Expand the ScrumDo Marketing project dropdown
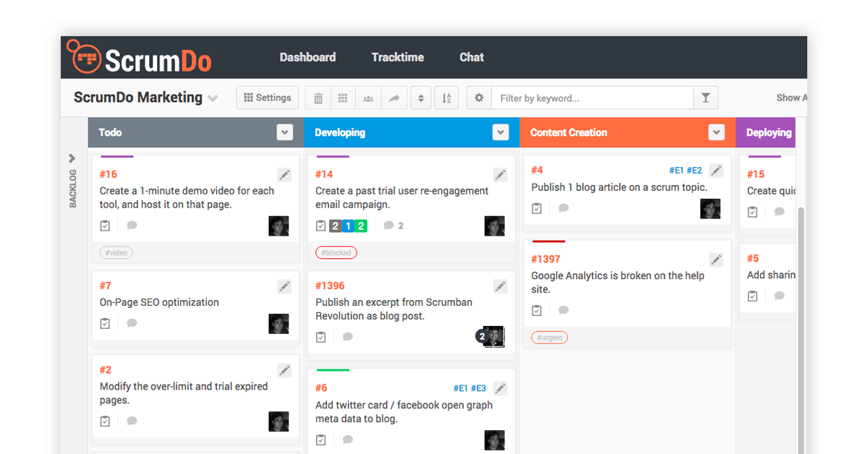 point(213,98)
